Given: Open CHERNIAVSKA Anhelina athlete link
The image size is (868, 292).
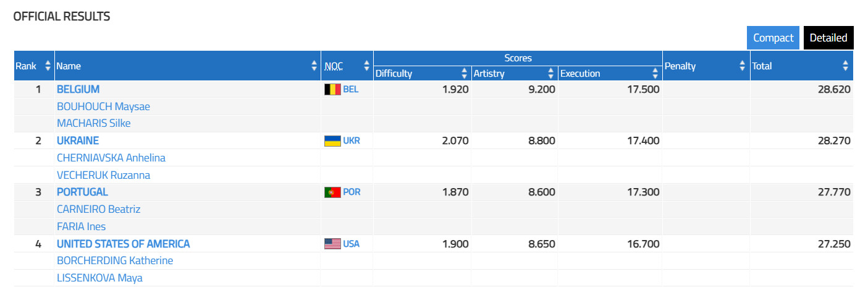Looking at the screenshot, I should [111, 158].
